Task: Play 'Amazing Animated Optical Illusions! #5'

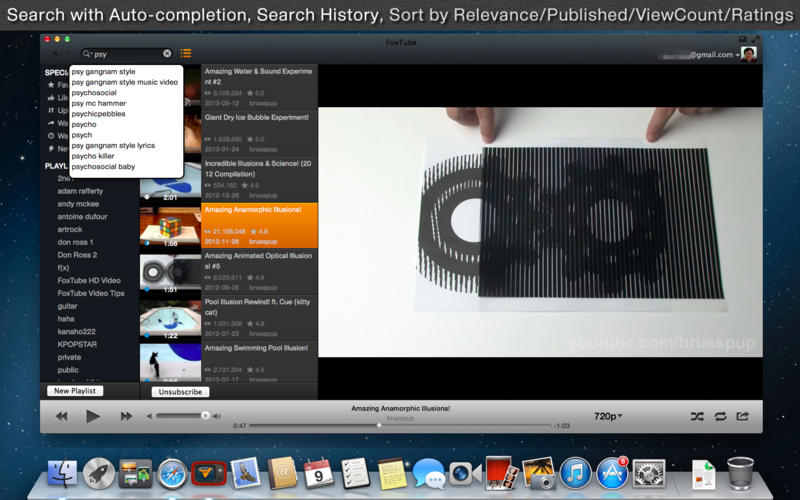Action: (x=259, y=271)
